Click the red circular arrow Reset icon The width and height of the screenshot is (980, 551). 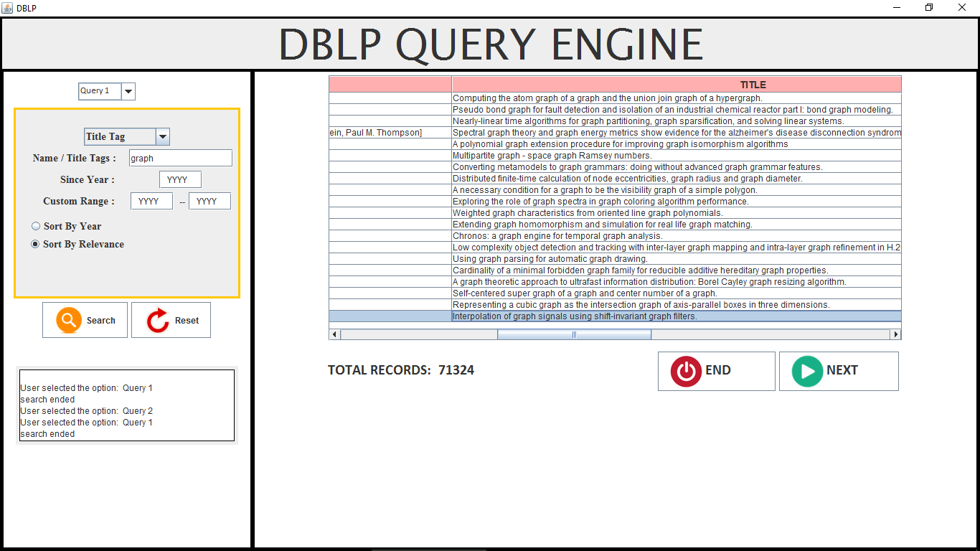[x=158, y=321]
